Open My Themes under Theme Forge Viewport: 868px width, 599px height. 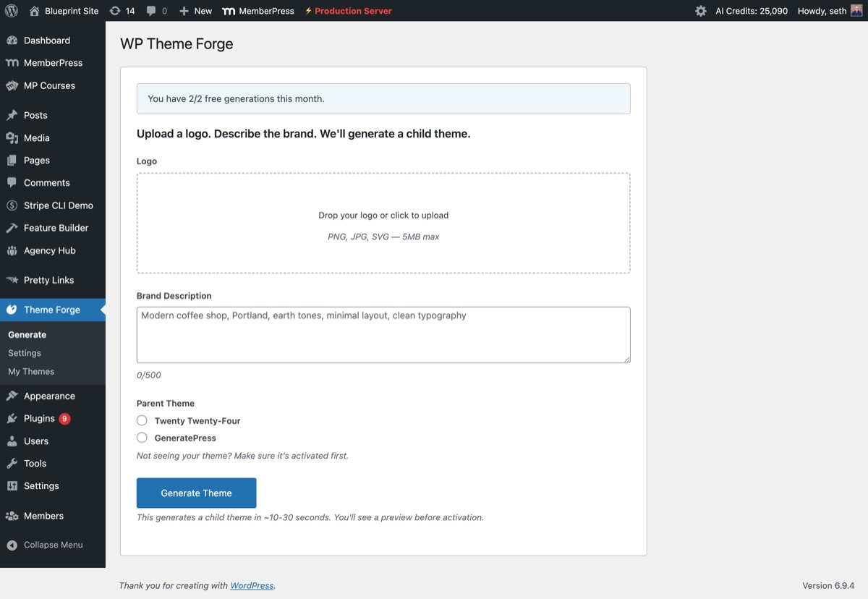31,371
